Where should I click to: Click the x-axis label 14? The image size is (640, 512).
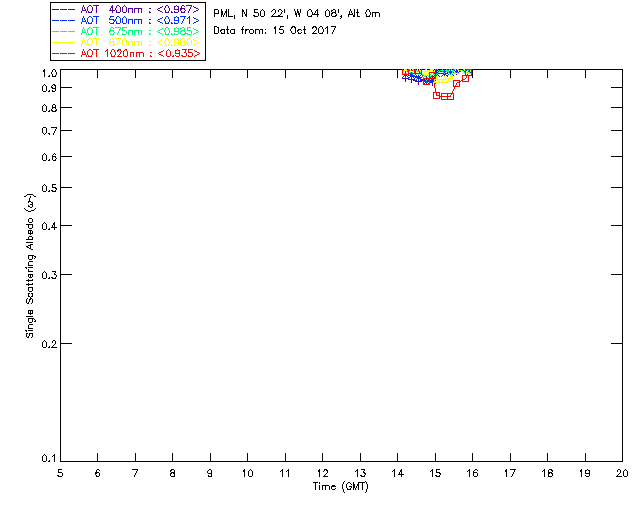click(398, 474)
